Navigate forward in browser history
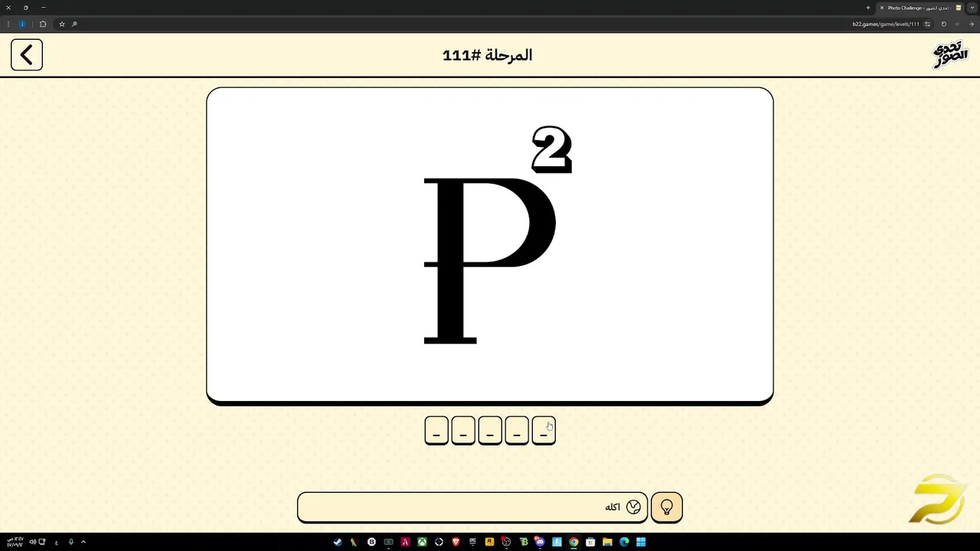980x551 pixels. click(957, 24)
